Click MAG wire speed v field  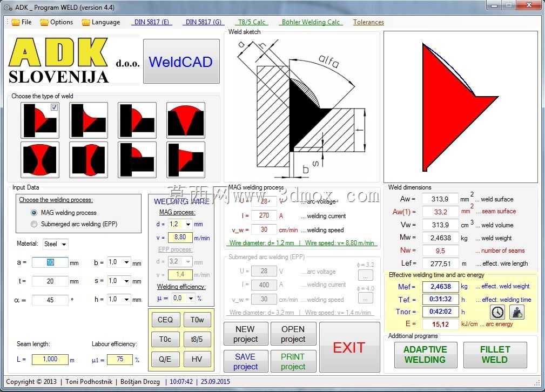(x=180, y=238)
